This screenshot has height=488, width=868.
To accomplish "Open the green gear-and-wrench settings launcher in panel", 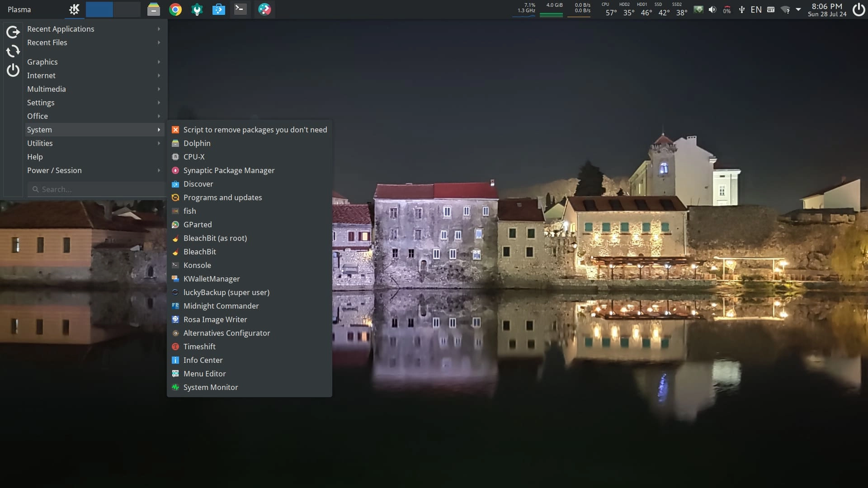I will 197,9.
